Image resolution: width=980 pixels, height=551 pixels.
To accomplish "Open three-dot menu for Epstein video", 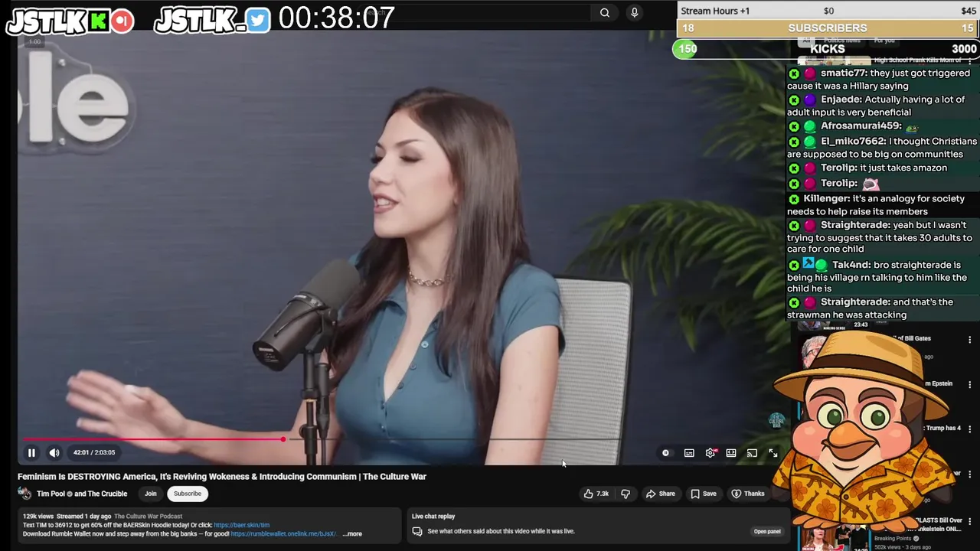I will [969, 385].
